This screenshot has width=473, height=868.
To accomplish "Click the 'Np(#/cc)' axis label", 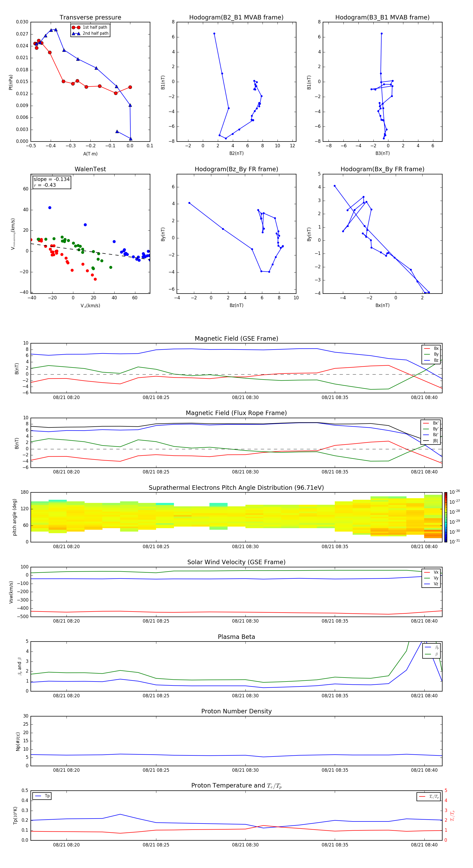I will tap(18, 741).
